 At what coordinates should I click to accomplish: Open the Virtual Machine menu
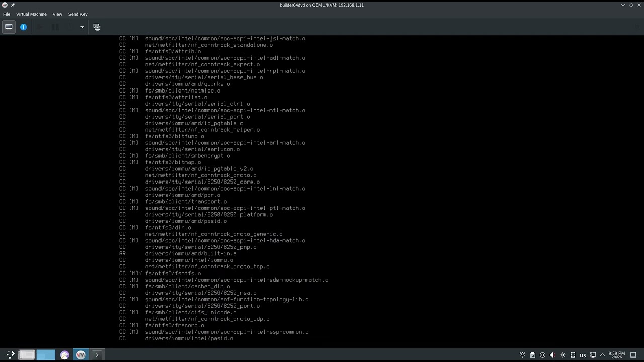pos(31,14)
